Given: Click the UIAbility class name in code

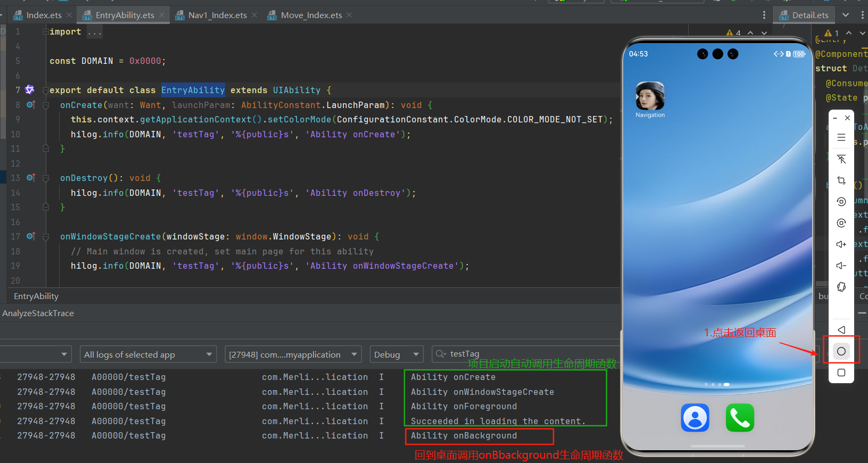Looking at the screenshot, I should click(296, 90).
